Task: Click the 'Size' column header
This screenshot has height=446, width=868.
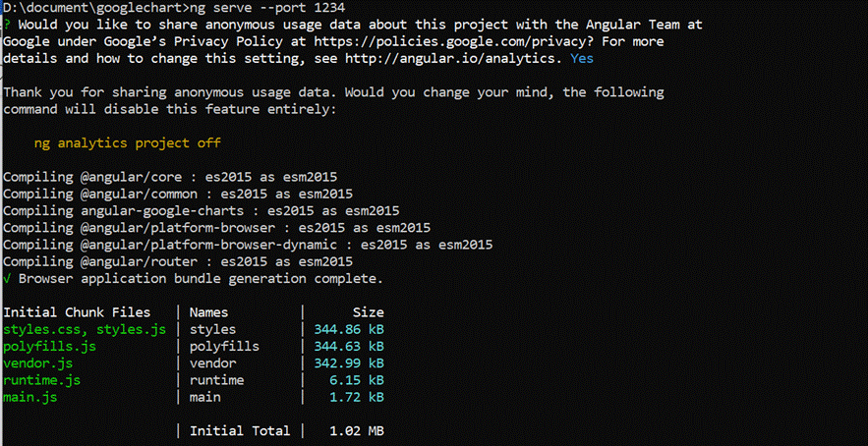Action: click(368, 312)
